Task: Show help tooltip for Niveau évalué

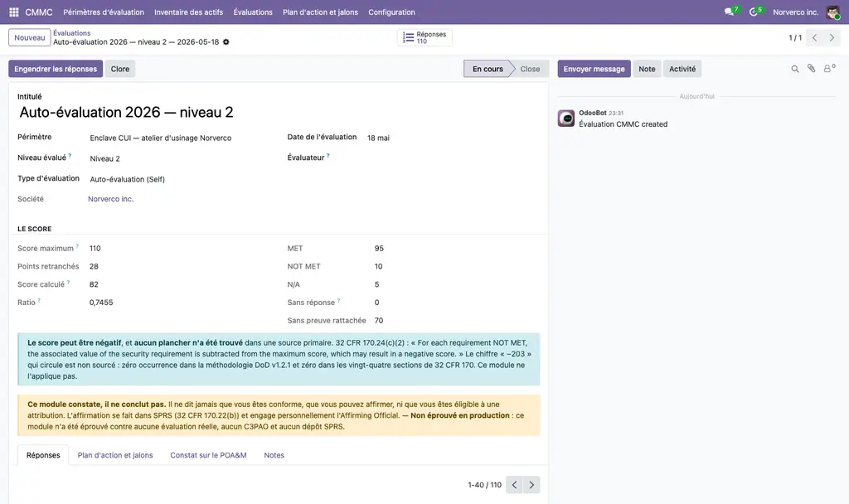Action: [70, 156]
